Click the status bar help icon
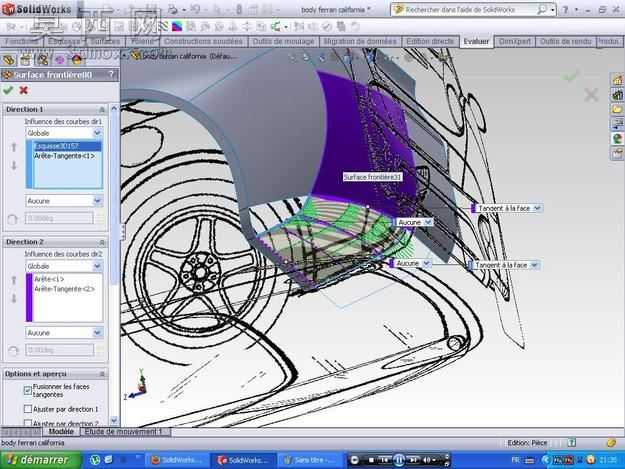Image resolution: width=625 pixels, height=469 pixels. coord(572,442)
